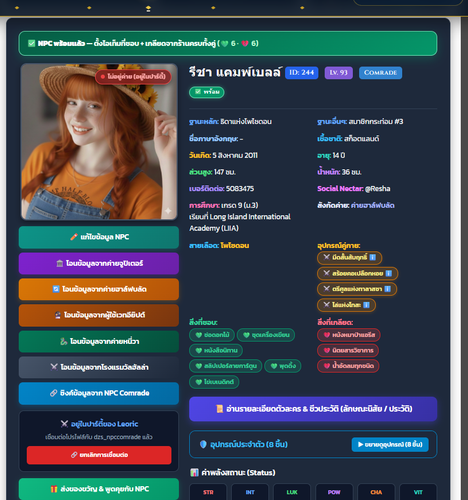Click the Comrade badge
This screenshot has width=468, height=500.
[x=380, y=73]
